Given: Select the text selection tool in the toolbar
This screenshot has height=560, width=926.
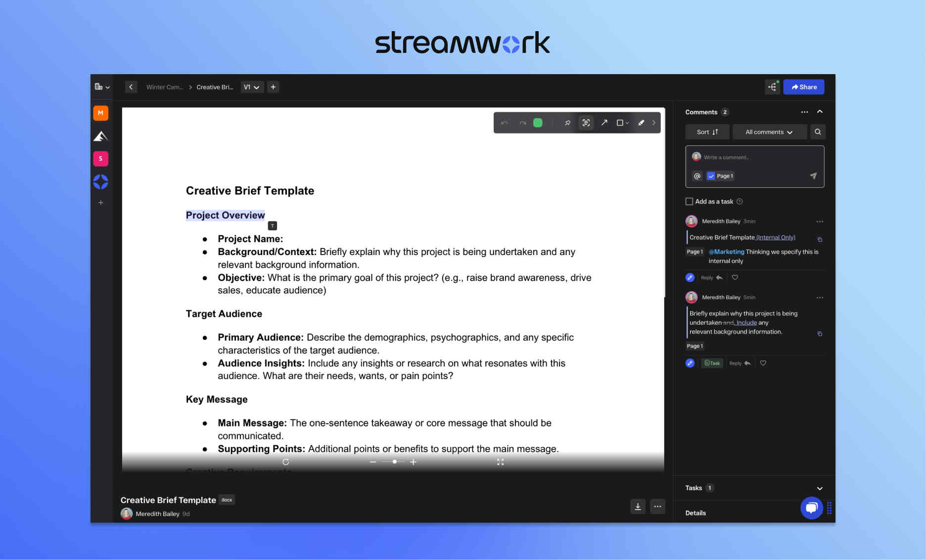Looking at the screenshot, I should coord(586,123).
